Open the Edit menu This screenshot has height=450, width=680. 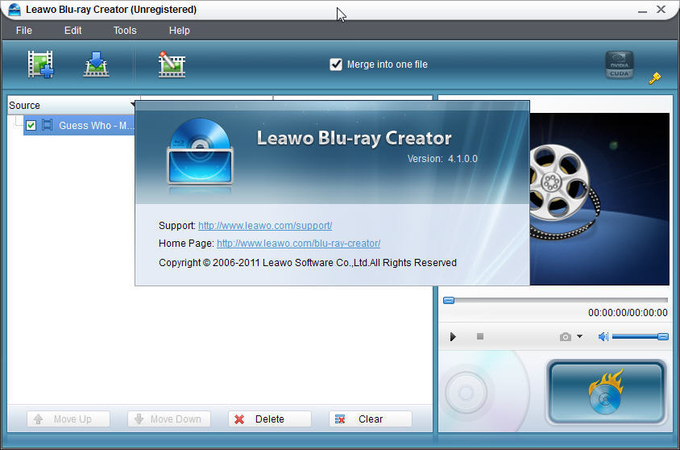coord(73,30)
